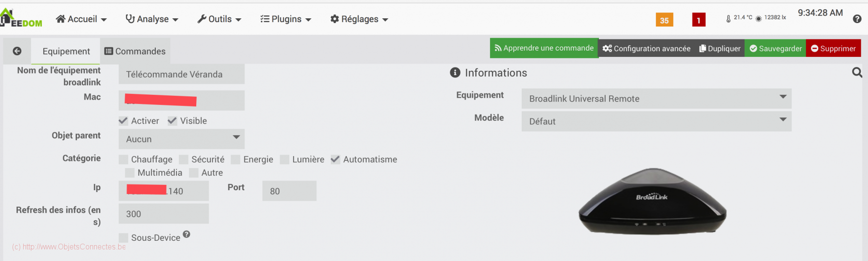Click the temperature 21.4 °C indicator
The height and width of the screenshot is (261, 868).
pyautogui.click(x=739, y=18)
